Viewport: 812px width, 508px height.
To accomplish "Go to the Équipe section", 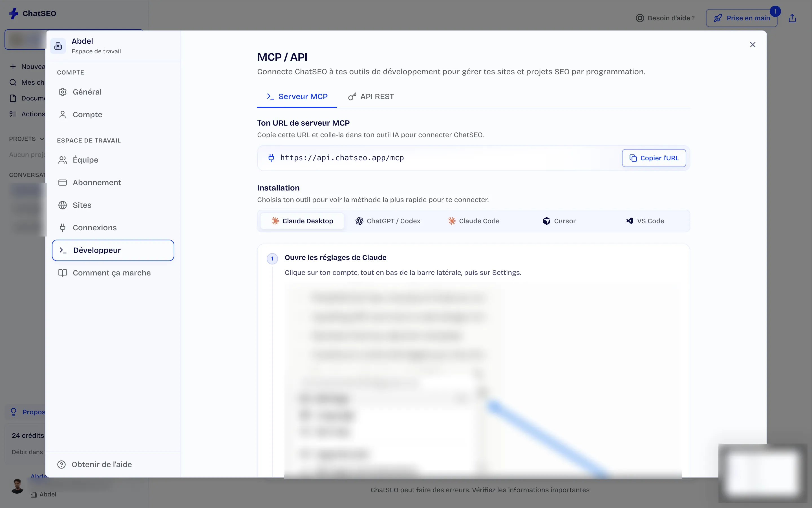I will [113, 160].
